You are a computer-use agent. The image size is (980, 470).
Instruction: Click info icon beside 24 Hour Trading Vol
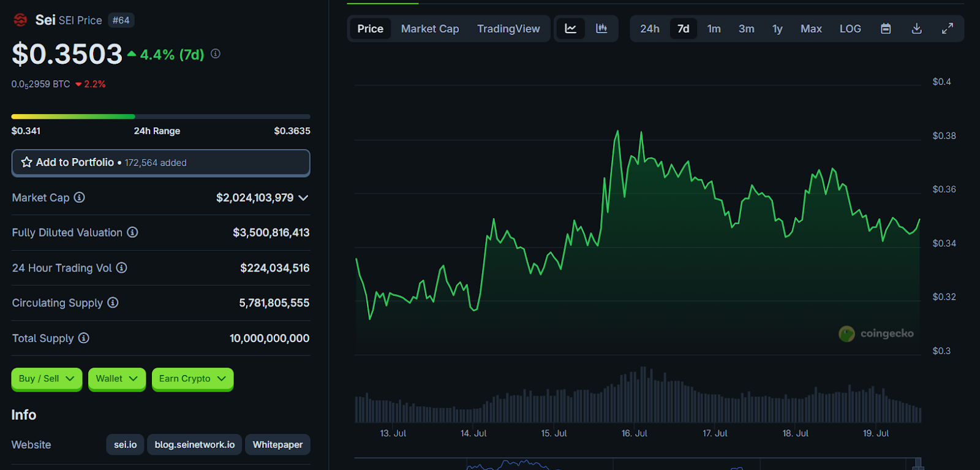click(122, 268)
